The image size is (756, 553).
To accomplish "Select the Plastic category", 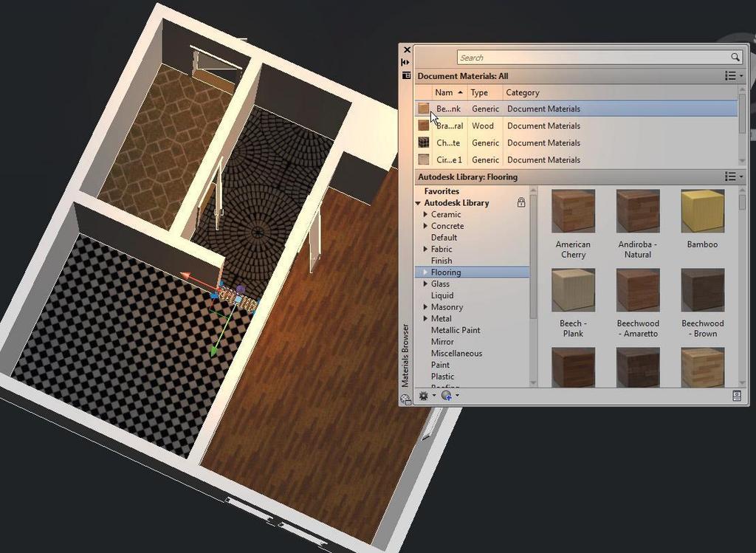I will (x=443, y=376).
